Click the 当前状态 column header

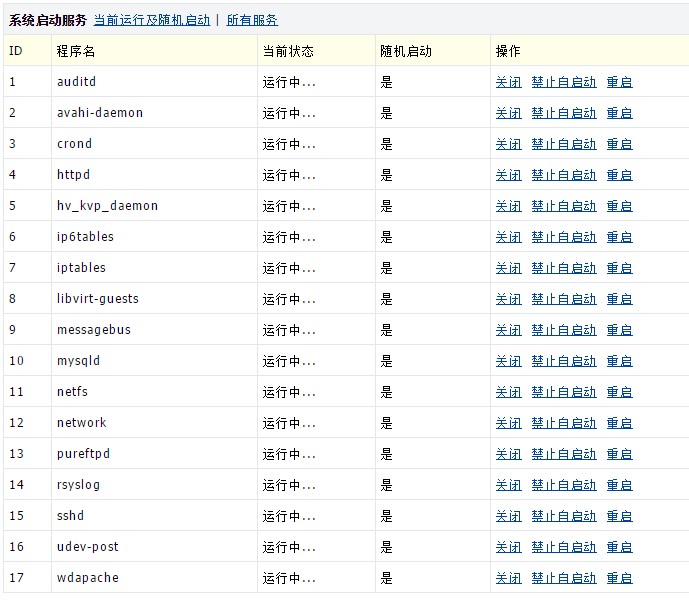click(x=316, y=51)
